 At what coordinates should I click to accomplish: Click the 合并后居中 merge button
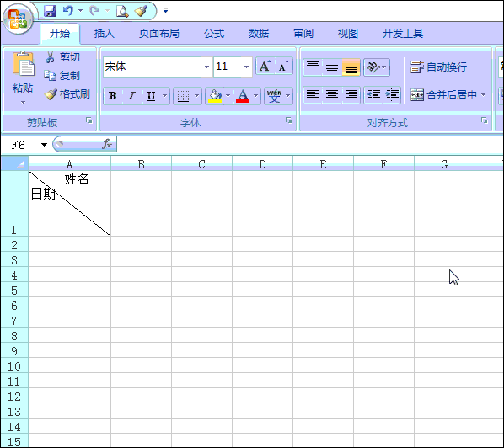[x=448, y=95]
